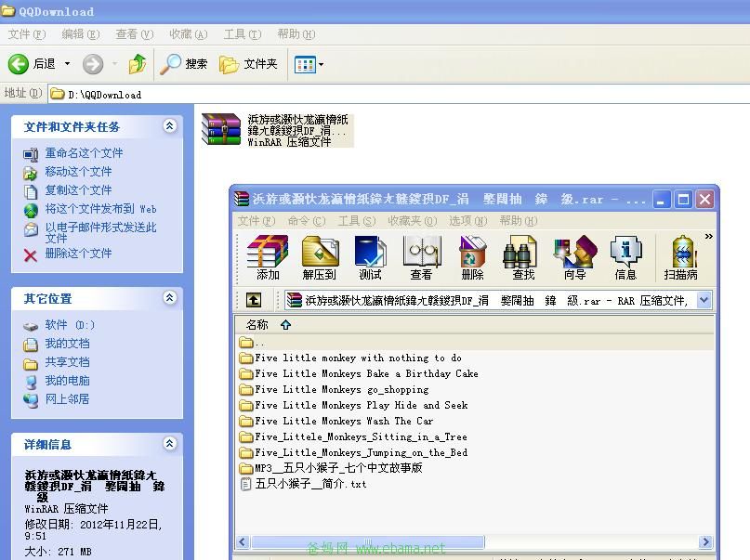
Task: Click the Explorer Forward arrow button
Action: coord(93,64)
